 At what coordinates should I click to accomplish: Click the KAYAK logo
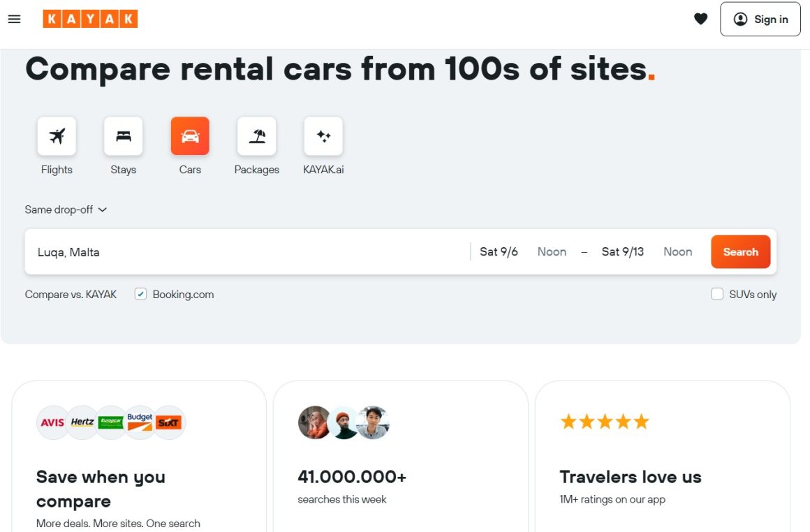90,18
